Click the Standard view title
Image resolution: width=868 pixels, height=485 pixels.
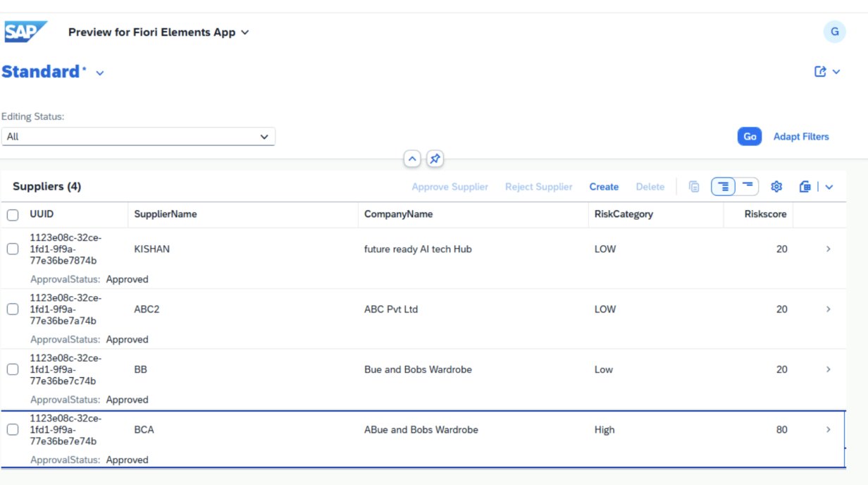pyautogui.click(x=42, y=72)
